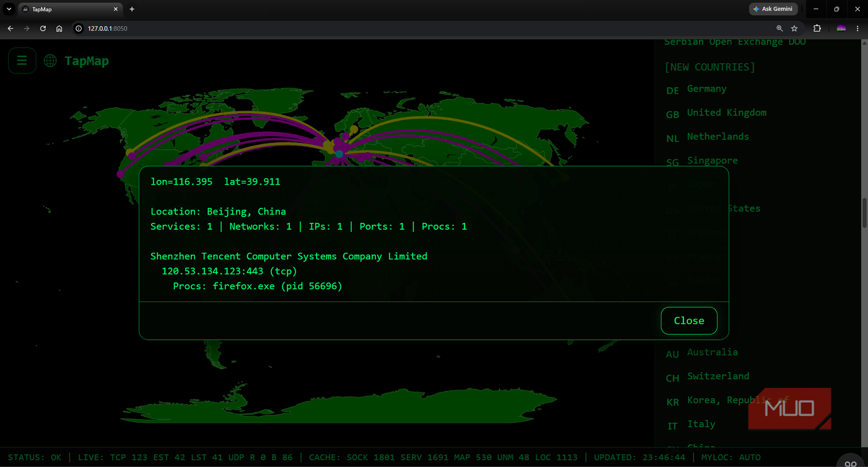Go back in browser history
868x467 pixels.
click(x=10, y=28)
